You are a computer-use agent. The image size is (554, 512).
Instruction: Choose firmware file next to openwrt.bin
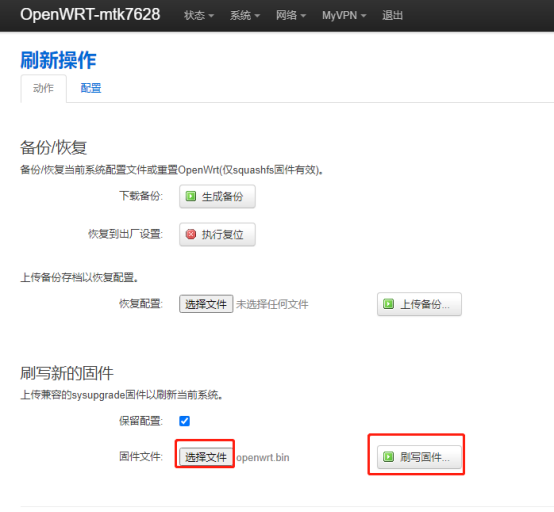(206, 457)
